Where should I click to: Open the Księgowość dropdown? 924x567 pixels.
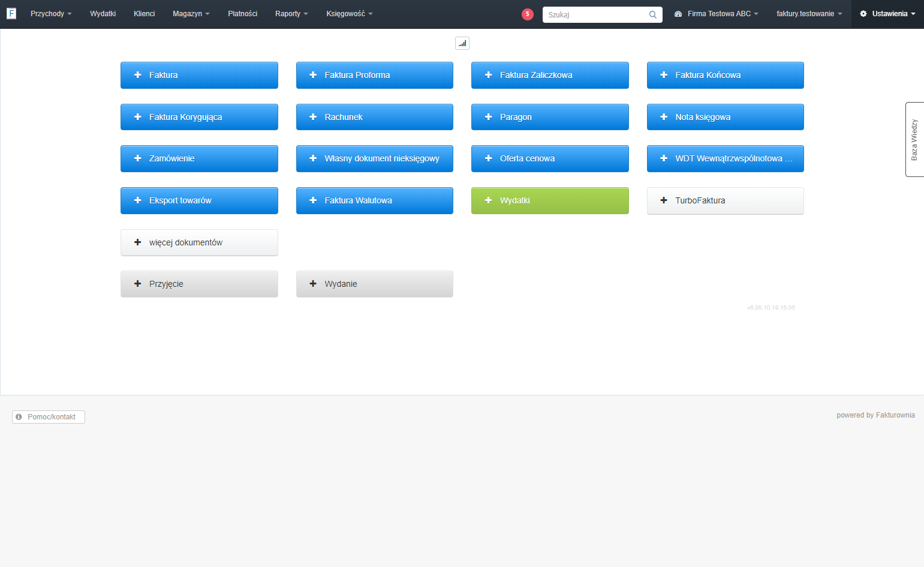(x=350, y=14)
